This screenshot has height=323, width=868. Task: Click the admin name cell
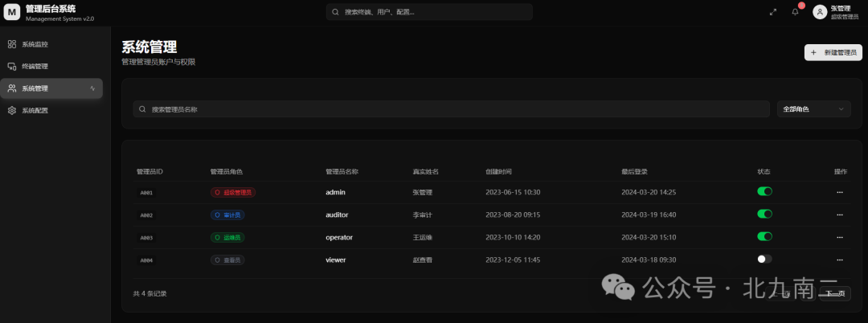[x=336, y=193]
